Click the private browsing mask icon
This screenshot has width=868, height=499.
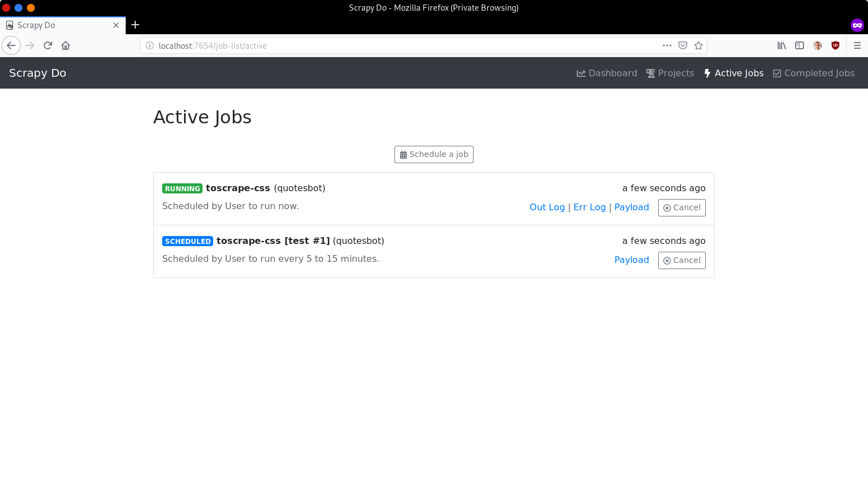coord(857,25)
